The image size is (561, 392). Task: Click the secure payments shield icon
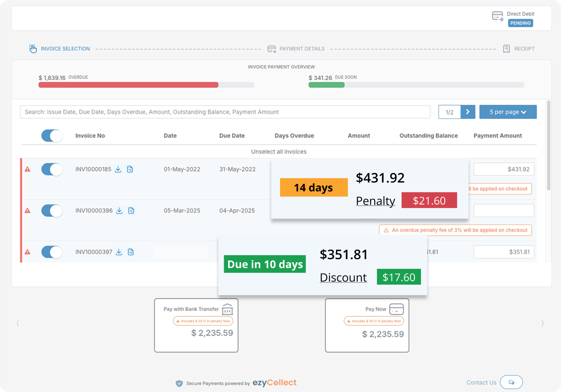click(179, 383)
